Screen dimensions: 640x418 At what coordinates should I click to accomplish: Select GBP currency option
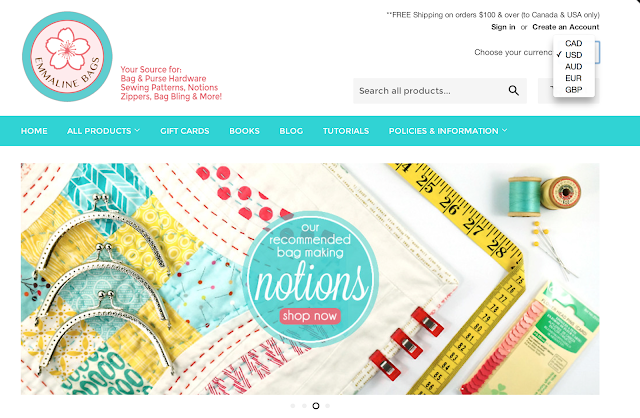[x=573, y=90]
